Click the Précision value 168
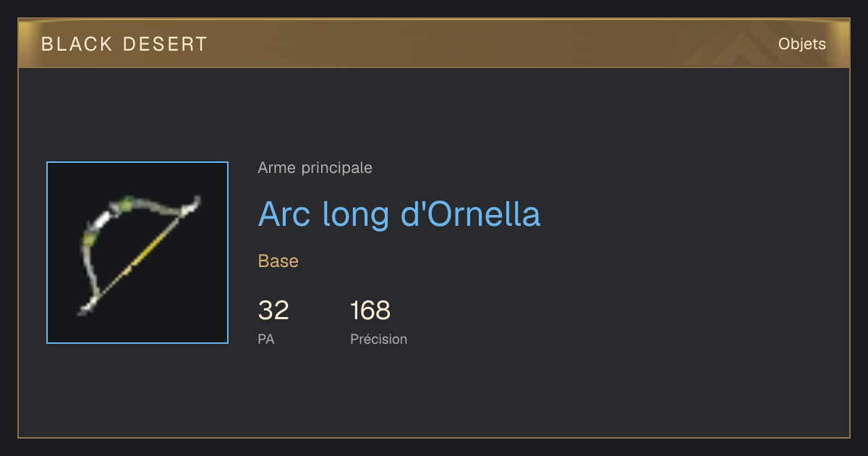The image size is (868, 456). pyautogui.click(x=370, y=311)
